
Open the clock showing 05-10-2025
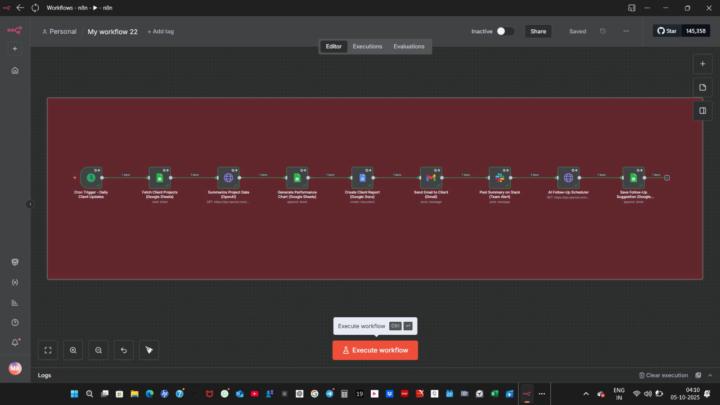[x=685, y=394]
